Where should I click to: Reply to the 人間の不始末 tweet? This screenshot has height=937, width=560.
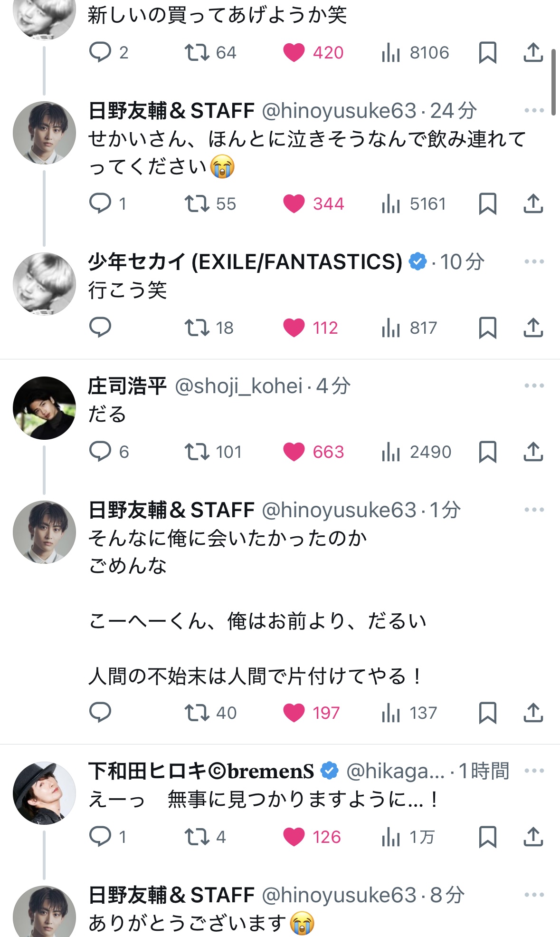click(x=100, y=712)
